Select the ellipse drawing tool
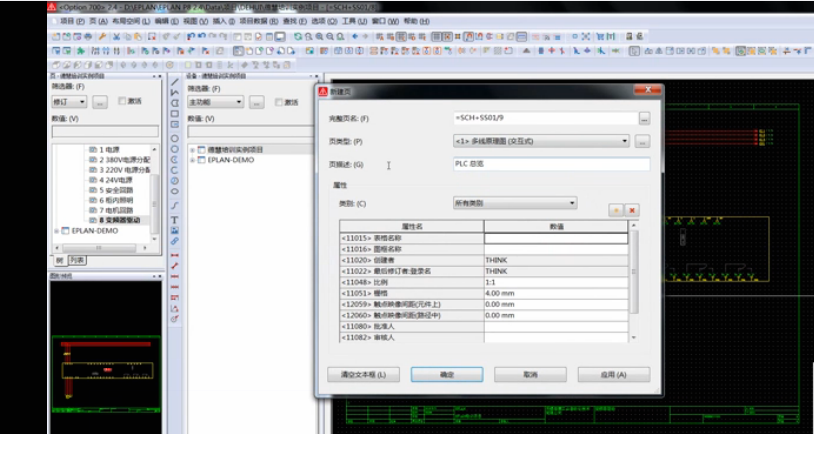 (175, 192)
